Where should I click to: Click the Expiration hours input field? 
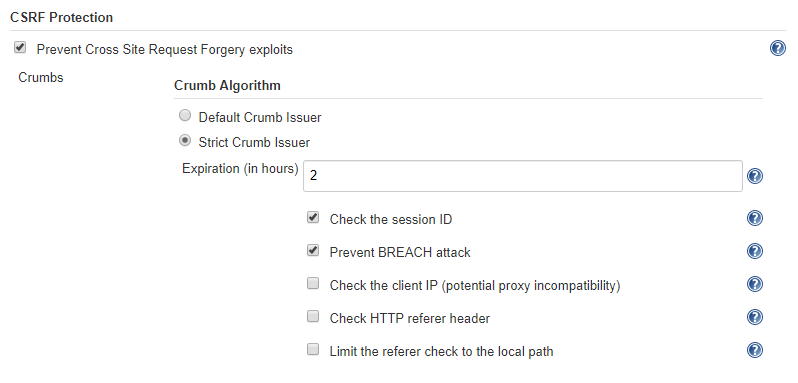point(523,176)
